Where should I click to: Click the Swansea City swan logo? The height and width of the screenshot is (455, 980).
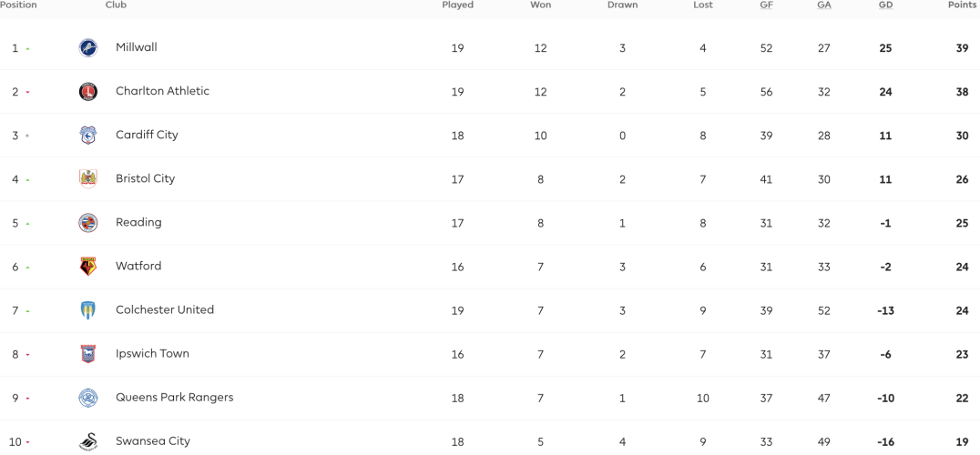pyautogui.click(x=88, y=441)
